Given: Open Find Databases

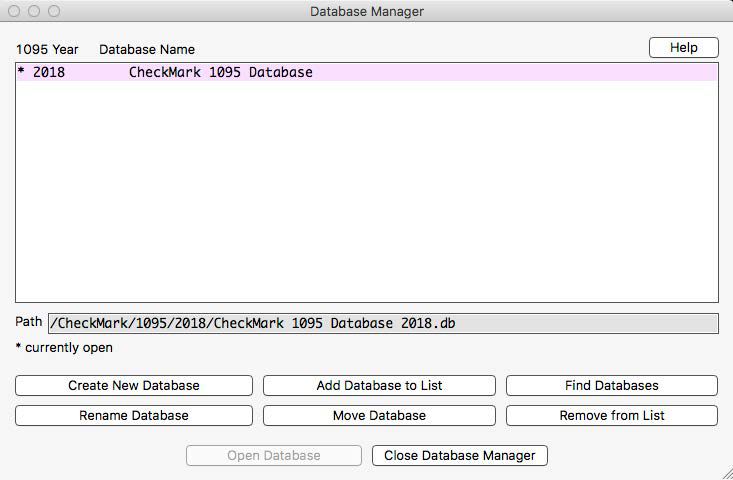Looking at the screenshot, I should [611, 386].
